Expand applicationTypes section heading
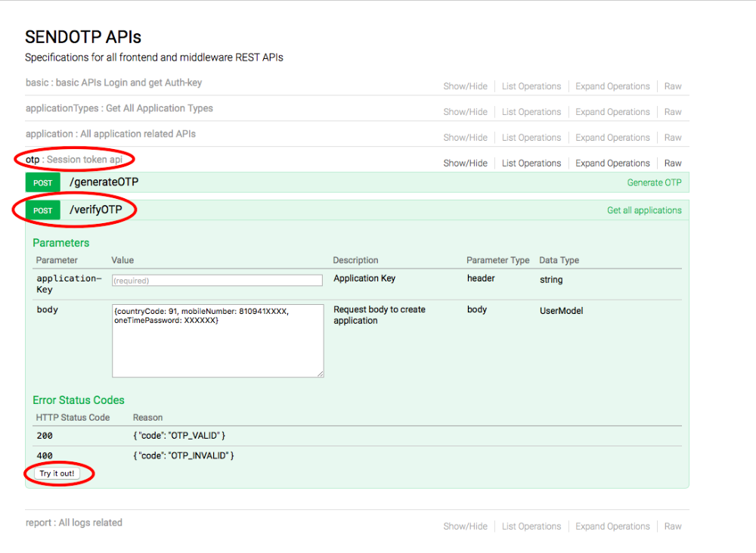This screenshot has width=756, height=553. coord(119,108)
